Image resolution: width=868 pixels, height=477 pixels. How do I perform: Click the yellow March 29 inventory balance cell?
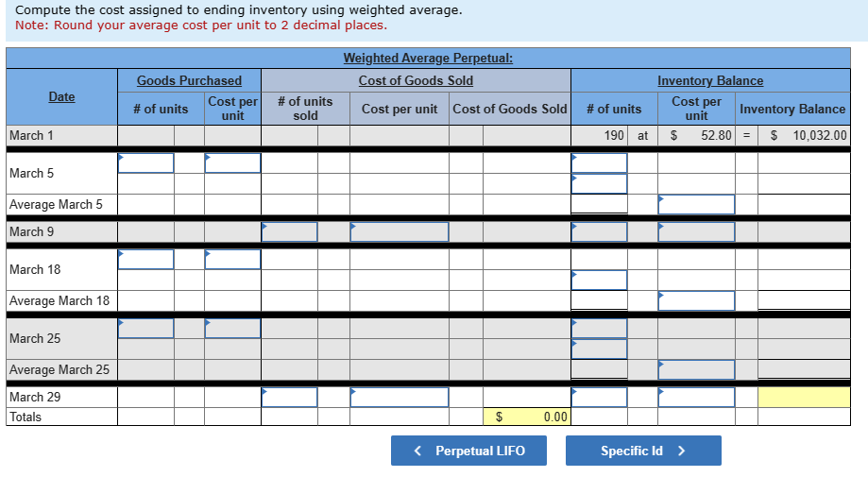tap(804, 397)
